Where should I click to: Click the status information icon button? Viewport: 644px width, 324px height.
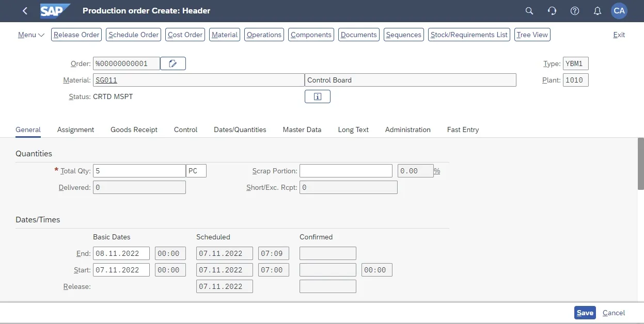[317, 96]
